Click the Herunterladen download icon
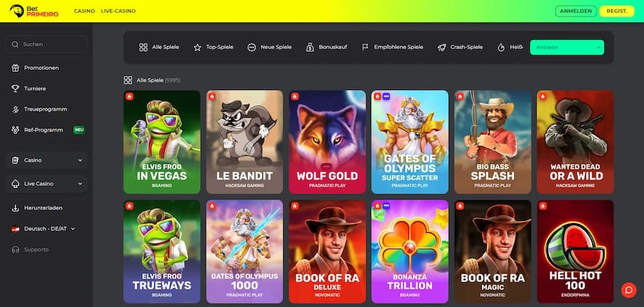This screenshot has width=644, height=307. tap(15, 208)
